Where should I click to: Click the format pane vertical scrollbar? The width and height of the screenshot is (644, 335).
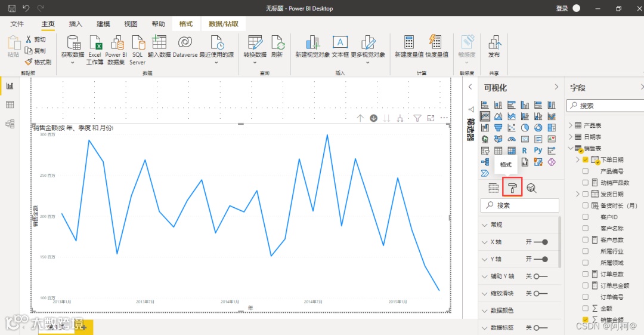(559, 242)
